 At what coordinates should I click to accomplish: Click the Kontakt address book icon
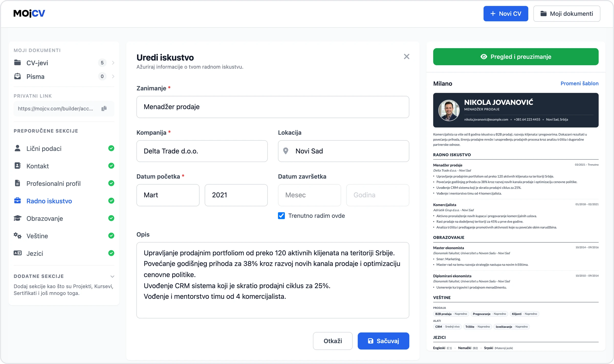click(x=17, y=166)
